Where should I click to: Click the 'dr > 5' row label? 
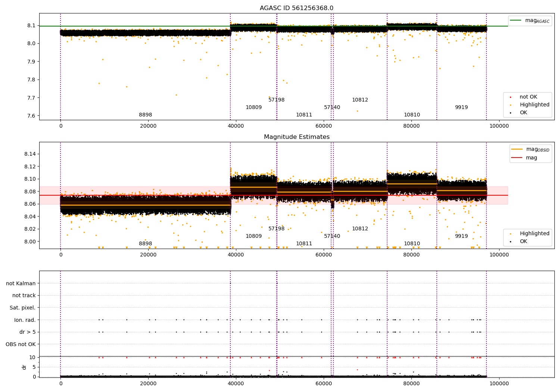click(28, 332)
